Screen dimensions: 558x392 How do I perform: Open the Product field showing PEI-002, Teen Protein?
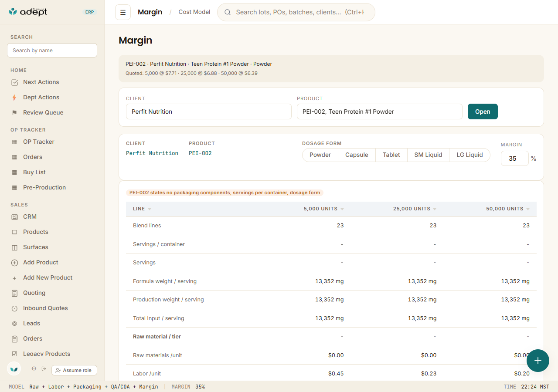pos(380,112)
